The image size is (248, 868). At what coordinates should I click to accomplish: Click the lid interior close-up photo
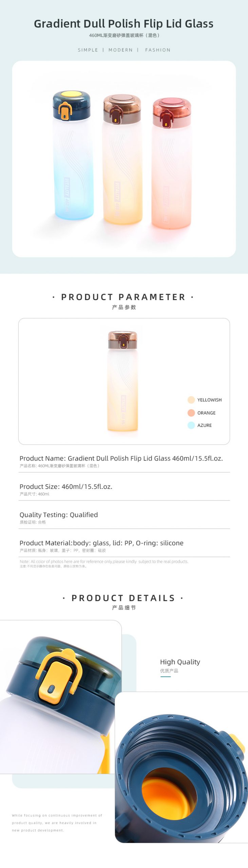[x=181, y=768]
